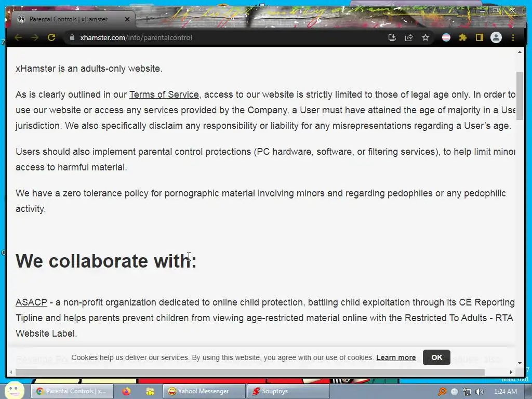Viewport: 532px width, 399px height.
Task: Toggle the Chrome side panel icon
Action: click(479, 37)
